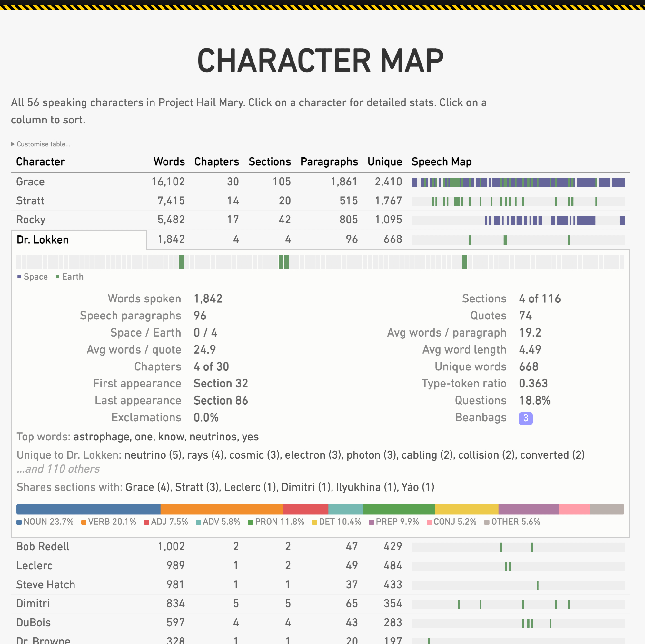Click first green marker in Lokken timeline

[x=181, y=262]
